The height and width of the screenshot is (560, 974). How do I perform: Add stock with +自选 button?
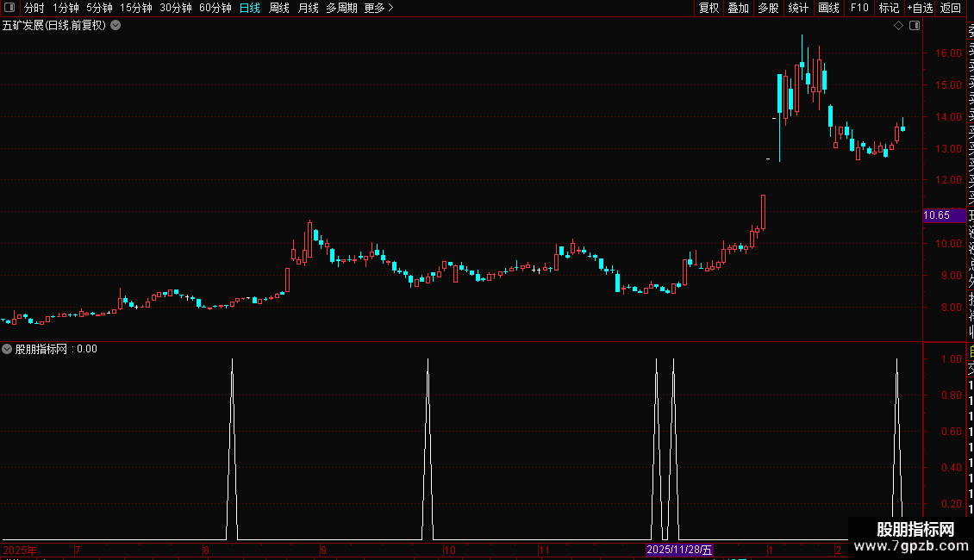(920, 8)
